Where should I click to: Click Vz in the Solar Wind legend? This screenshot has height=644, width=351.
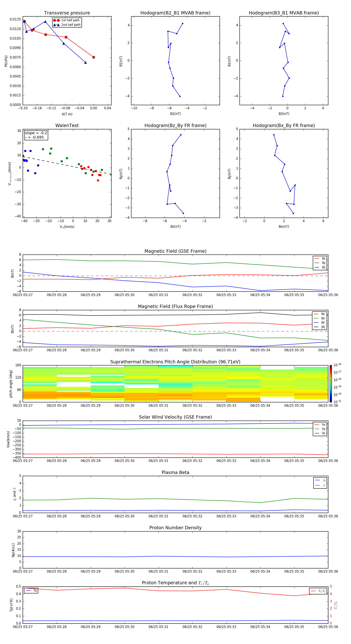click(x=320, y=433)
